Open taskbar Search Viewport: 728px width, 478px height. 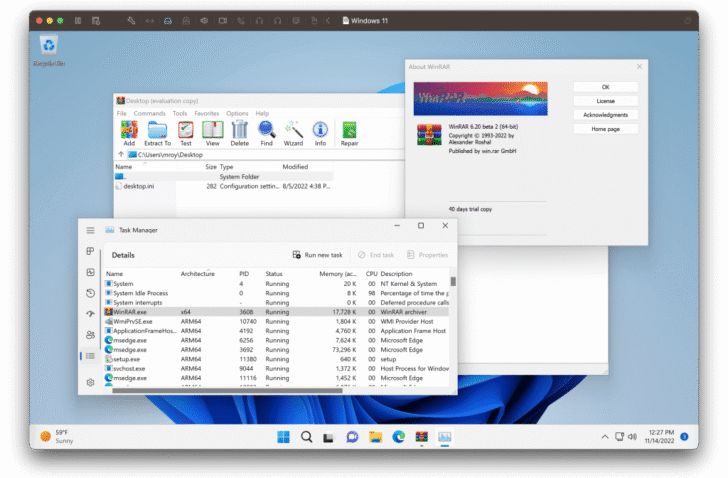point(306,437)
